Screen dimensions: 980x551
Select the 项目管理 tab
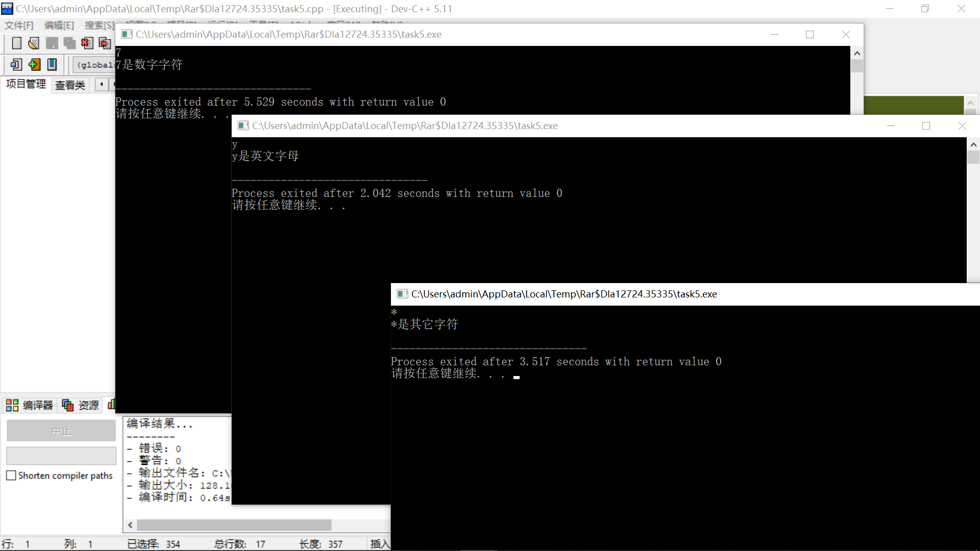click(26, 84)
